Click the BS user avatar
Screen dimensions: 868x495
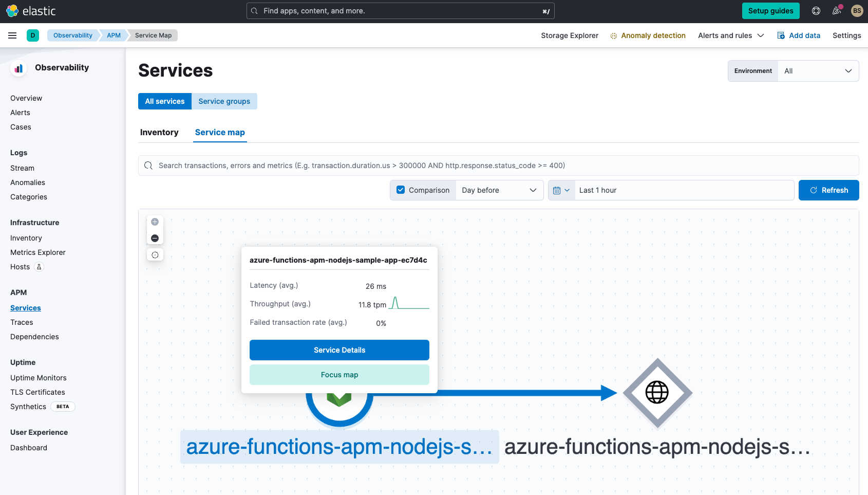857,11
